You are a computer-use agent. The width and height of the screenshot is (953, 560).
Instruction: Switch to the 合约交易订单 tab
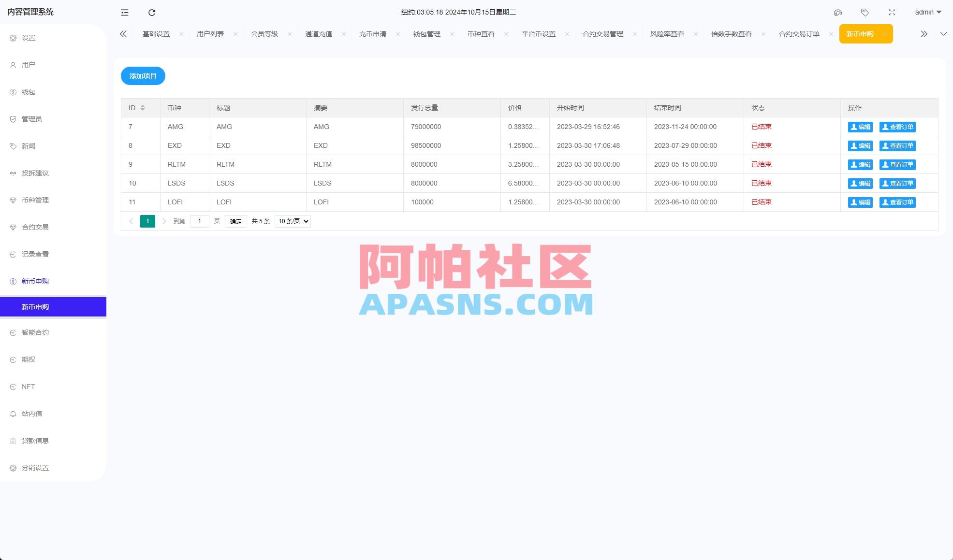799,34
